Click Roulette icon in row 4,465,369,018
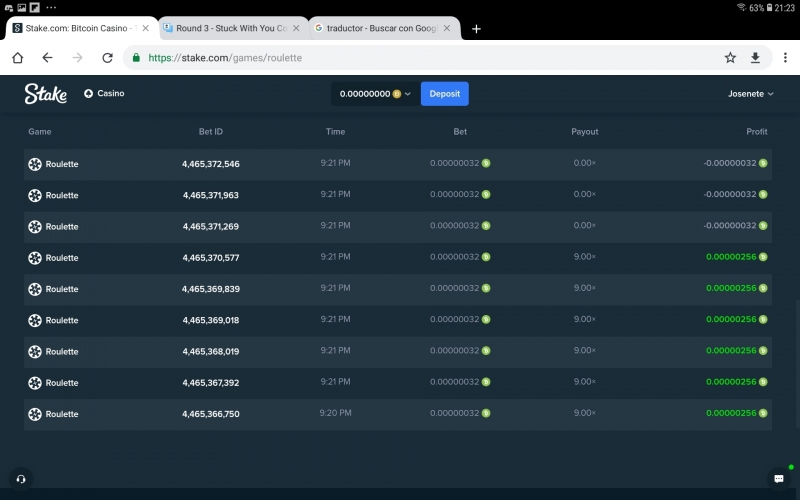This screenshot has width=800, height=500. (x=35, y=320)
